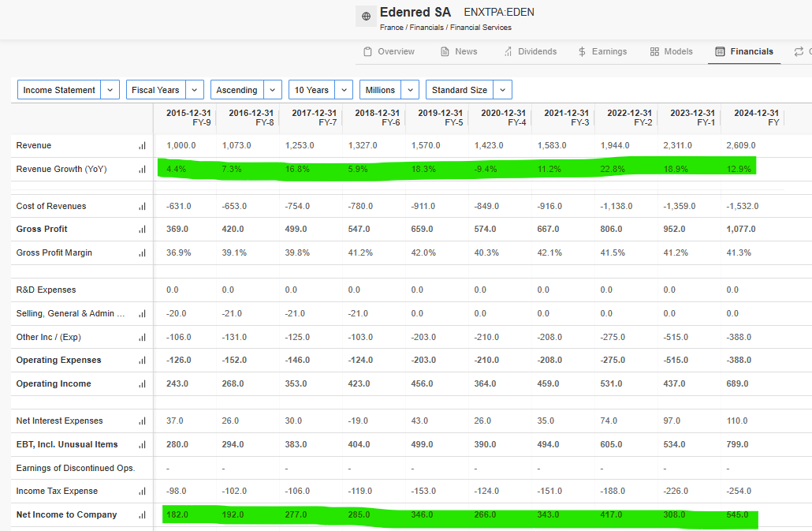Go to the Dividends tab
The width and height of the screenshot is (812, 531).
(531, 51)
